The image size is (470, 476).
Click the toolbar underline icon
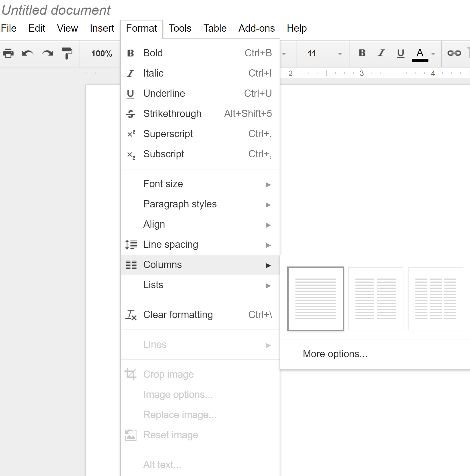click(x=400, y=53)
